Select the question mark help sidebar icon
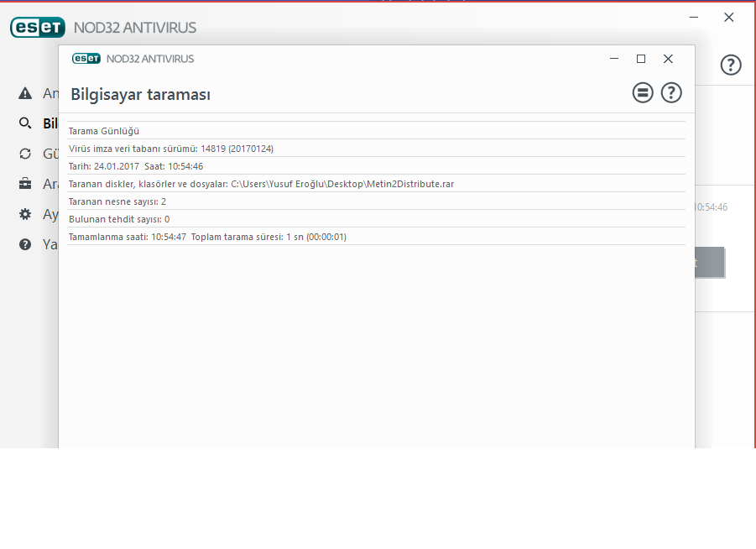This screenshot has width=756, height=549. [x=25, y=244]
